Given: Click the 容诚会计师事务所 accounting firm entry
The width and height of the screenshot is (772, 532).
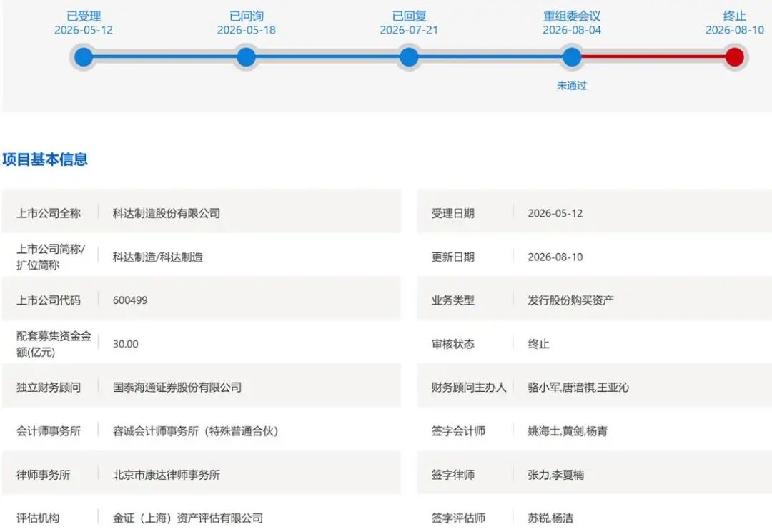Looking at the screenshot, I should (x=195, y=431).
